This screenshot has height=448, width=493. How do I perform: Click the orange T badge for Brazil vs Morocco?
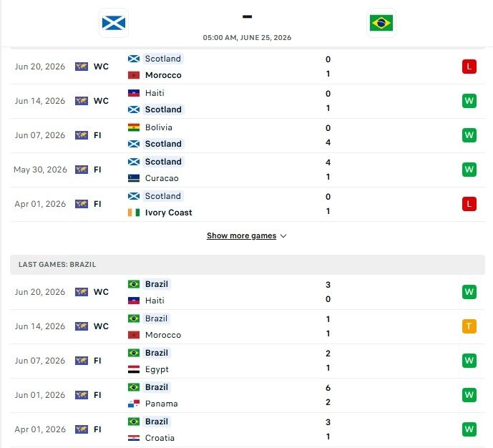click(469, 326)
